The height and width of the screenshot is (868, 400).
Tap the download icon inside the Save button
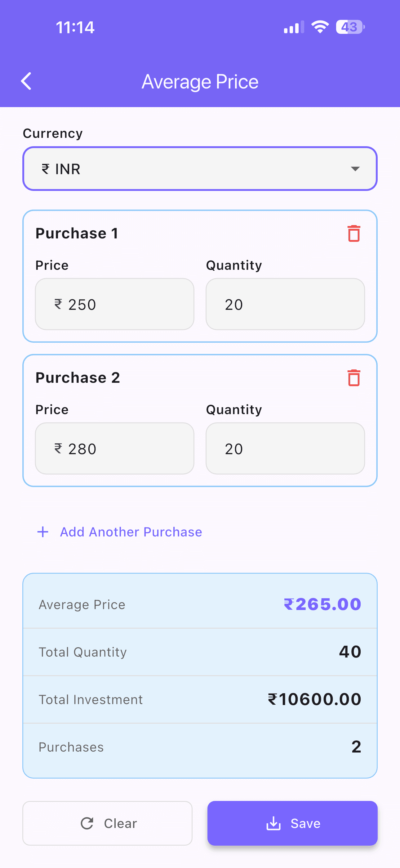pyautogui.click(x=274, y=824)
